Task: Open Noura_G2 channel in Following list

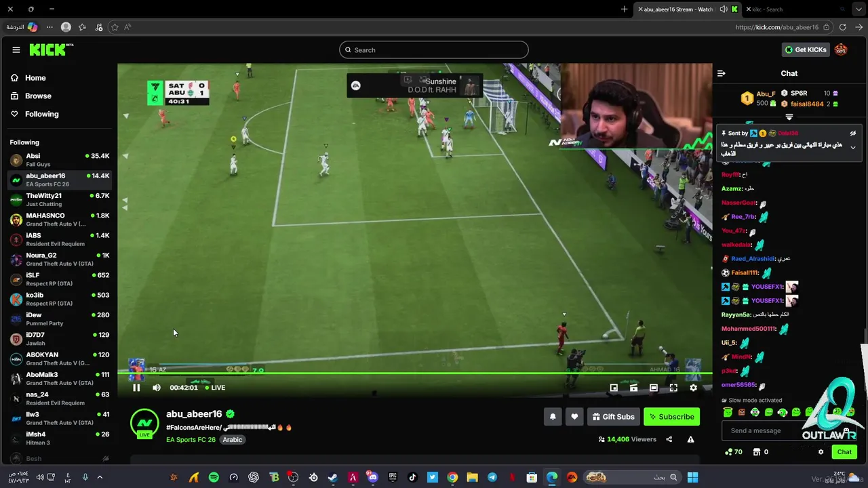Action: tap(60, 260)
